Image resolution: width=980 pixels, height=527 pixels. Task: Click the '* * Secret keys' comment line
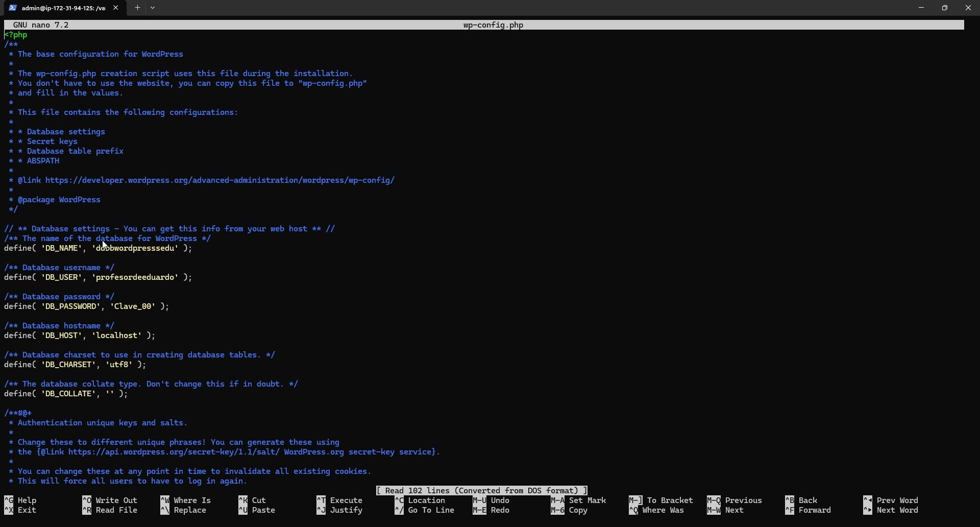tap(43, 141)
